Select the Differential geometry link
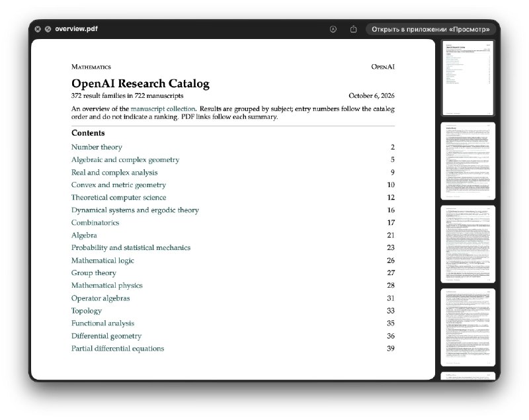The height and width of the screenshot is (420, 529). (x=106, y=336)
